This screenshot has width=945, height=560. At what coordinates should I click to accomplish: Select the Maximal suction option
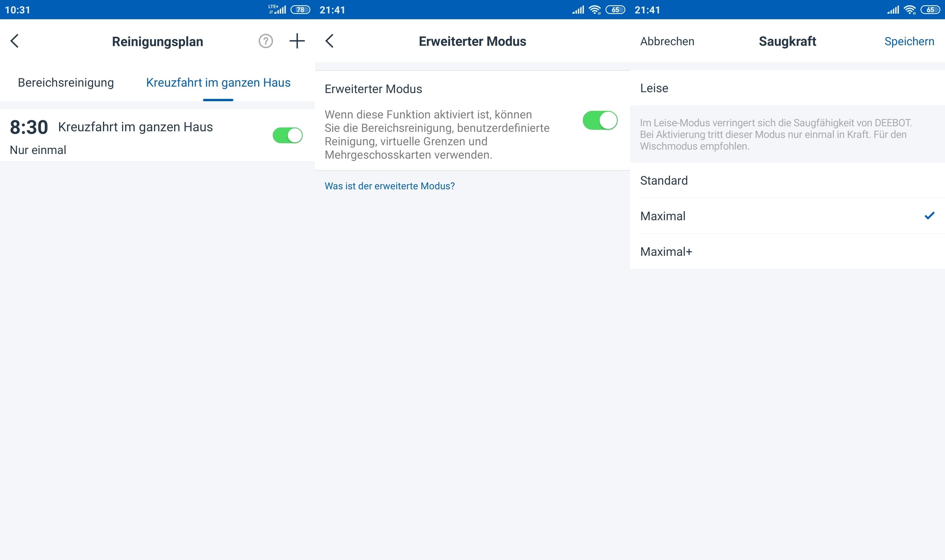coord(787,216)
